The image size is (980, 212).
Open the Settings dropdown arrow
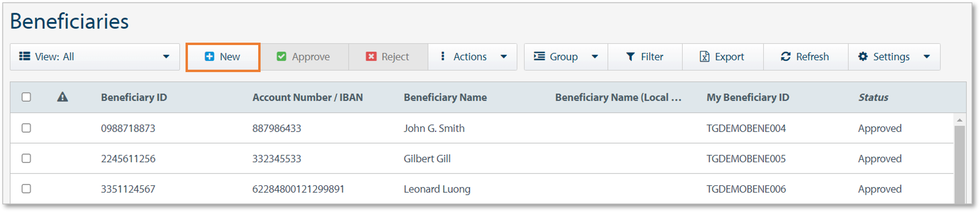coord(927,56)
